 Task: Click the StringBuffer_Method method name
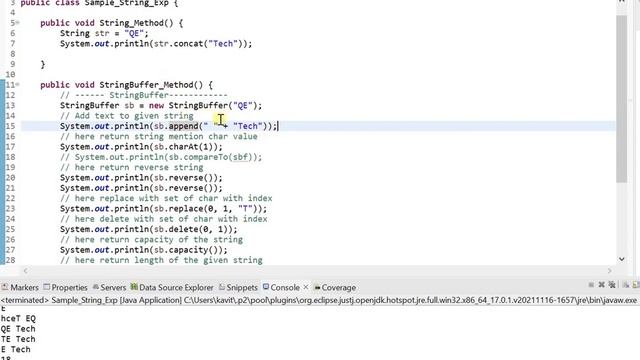coord(146,84)
